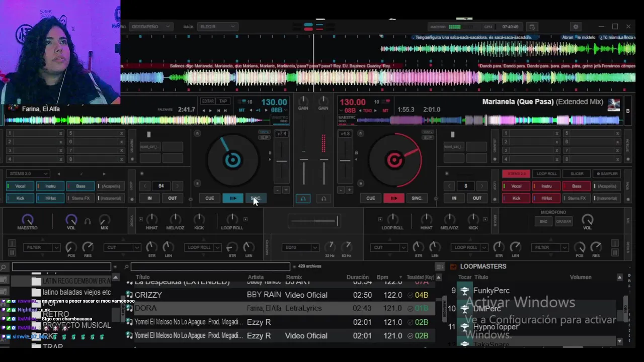The width and height of the screenshot is (644, 362).
Task: Click the left deck blue jog wheel
Action: point(232,160)
